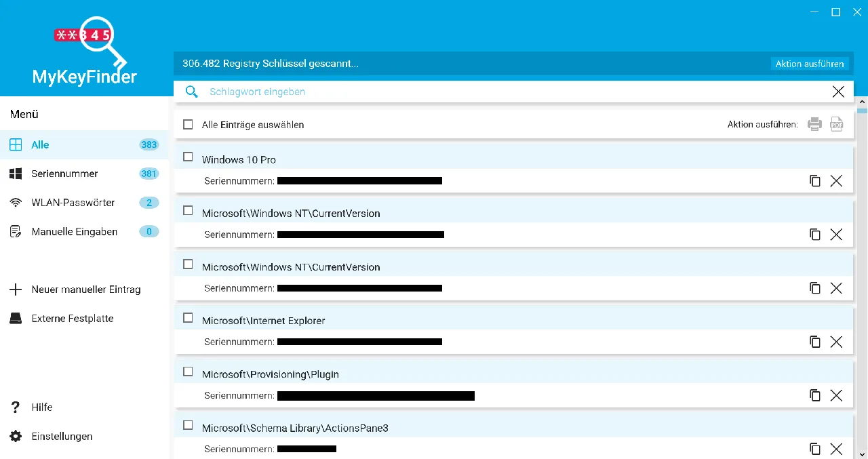Delete the Microsoft\Internet Explorer entry
868x459 pixels.
pos(836,342)
